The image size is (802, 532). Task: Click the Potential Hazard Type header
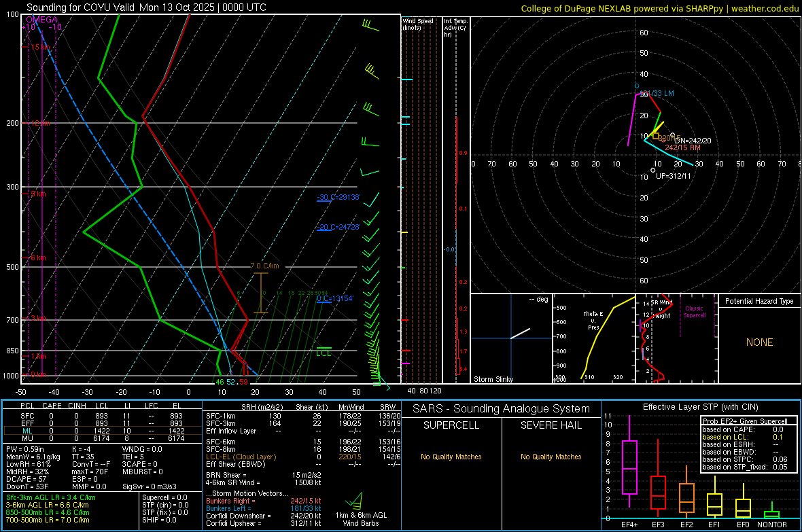tap(759, 301)
